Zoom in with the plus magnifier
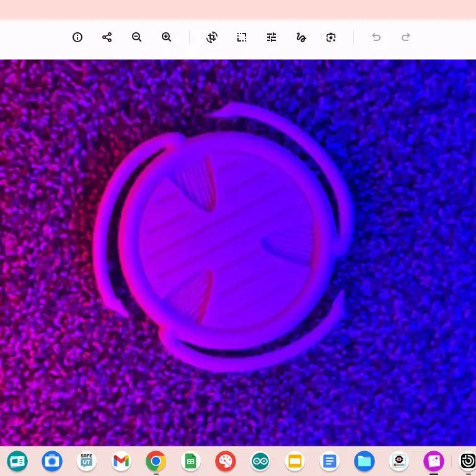476x476 pixels. tap(166, 37)
